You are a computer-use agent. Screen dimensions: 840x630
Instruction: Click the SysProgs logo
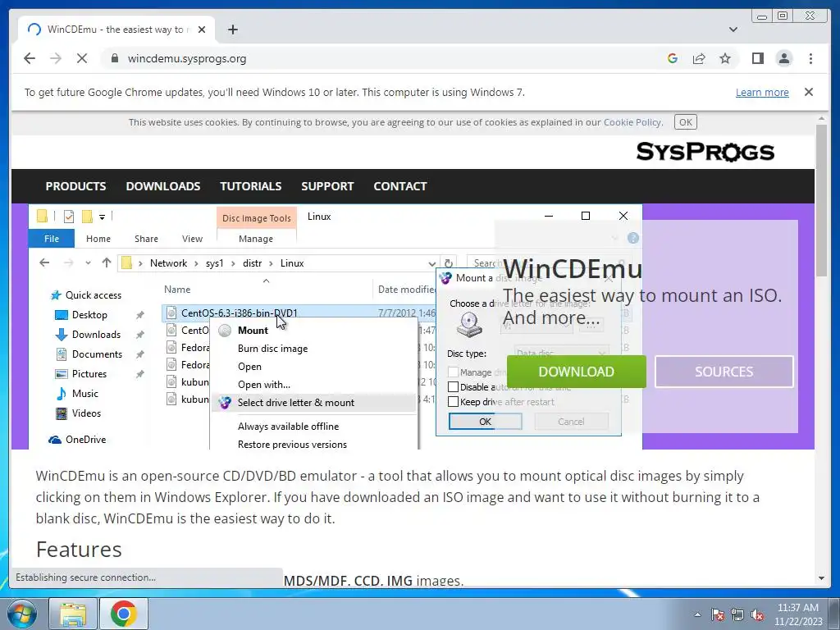pos(705,152)
